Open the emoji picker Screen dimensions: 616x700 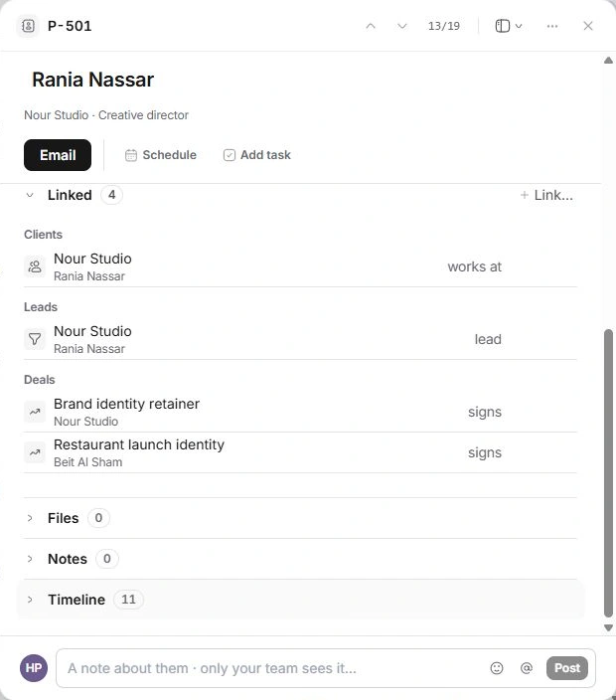click(x=497, y=668)
